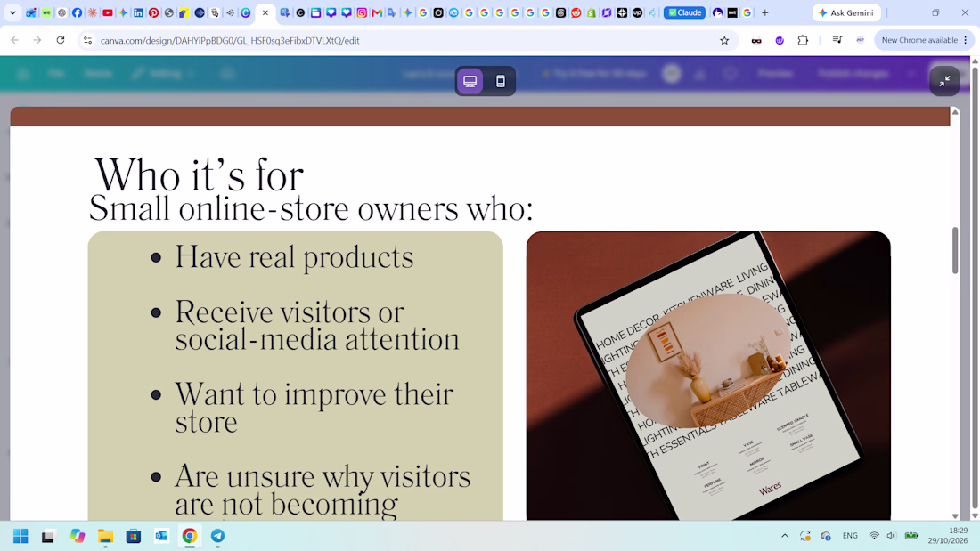
Task: Reload the Canva page
Action: pos(61,41)
